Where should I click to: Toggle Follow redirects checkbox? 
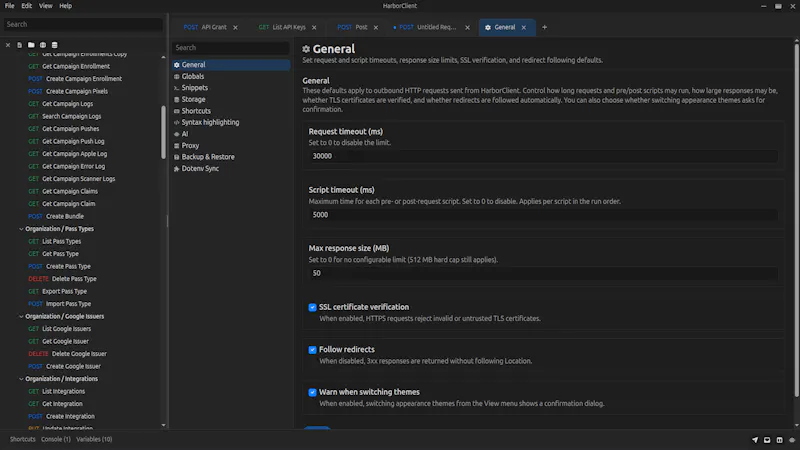click(x=312, y=350)
